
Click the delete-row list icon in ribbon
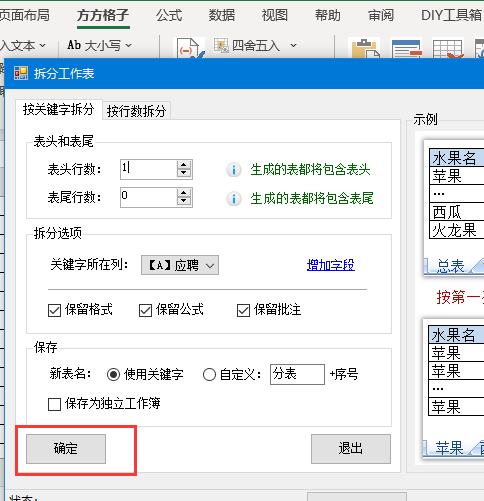tap(406, 49)
